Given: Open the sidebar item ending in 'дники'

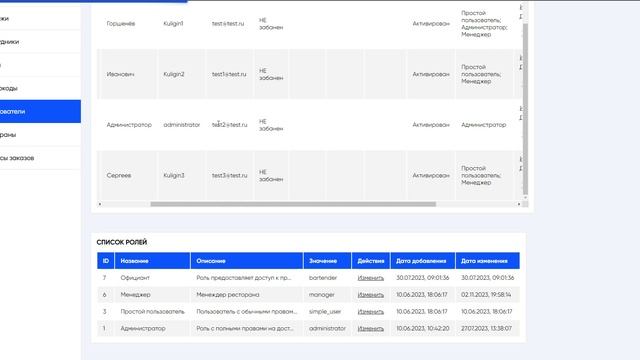Looking at the screenshot, I should click(x=40, y=42).
